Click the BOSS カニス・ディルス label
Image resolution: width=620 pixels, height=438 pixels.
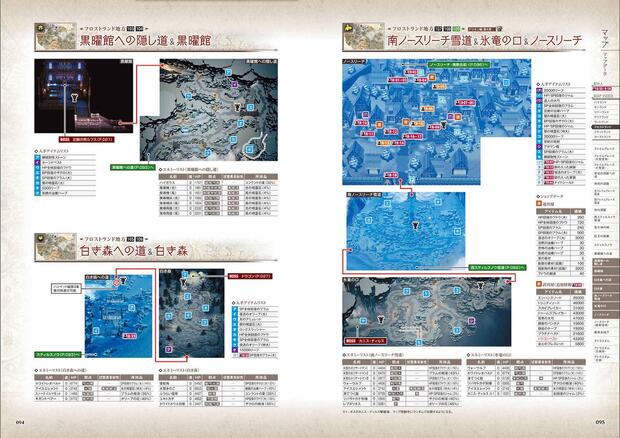click(365, 341)
